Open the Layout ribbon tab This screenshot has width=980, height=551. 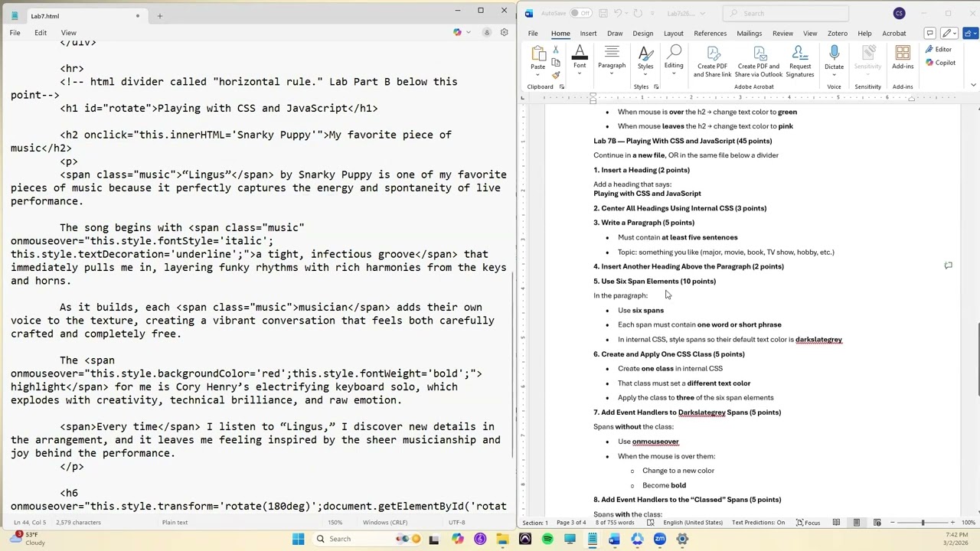pyautogui.click(x=674, y=33)
